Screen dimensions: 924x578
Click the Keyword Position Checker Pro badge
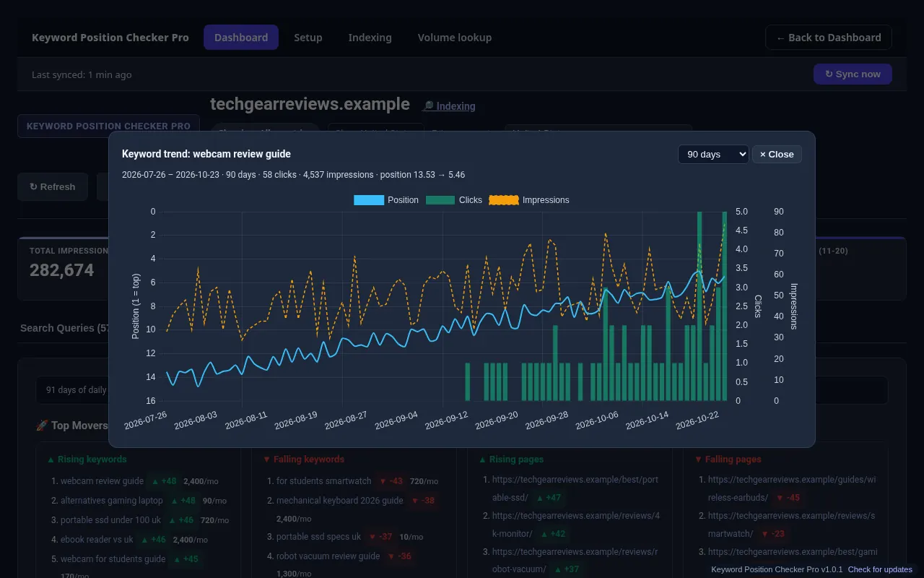pos(108,126)
